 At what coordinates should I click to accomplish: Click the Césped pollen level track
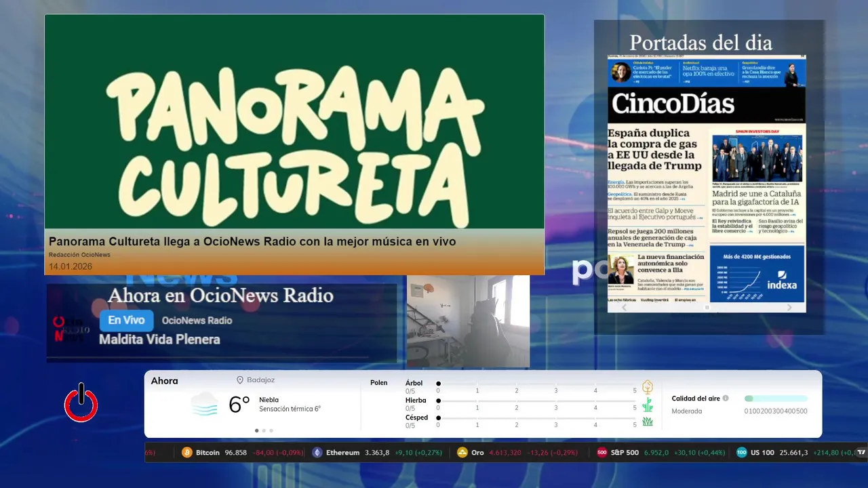[x=536, y=418]
